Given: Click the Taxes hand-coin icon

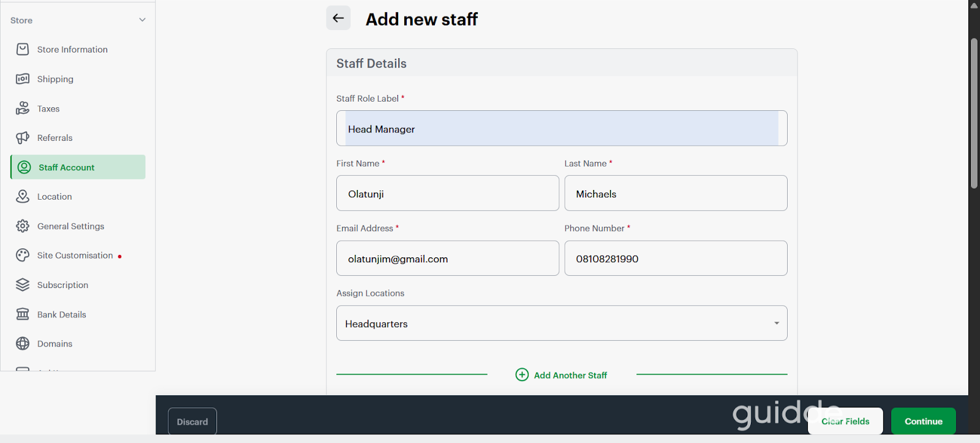Looking at the screenshot, I should (x=23, y=108).
